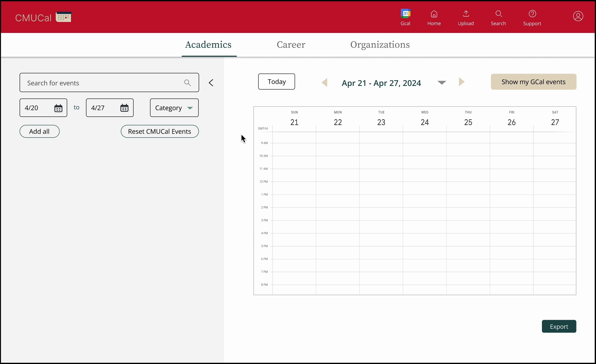Collapse the sidebar with the left chevron
Image resolution: width=596 pixels, height=364 pixels.
(211, 83)
